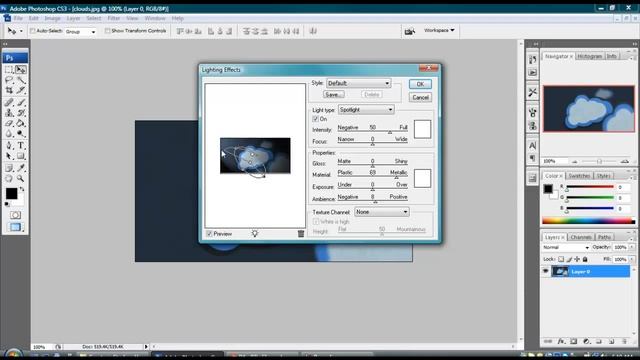Viewport: 640px width, 360px height.
Task: Click the Add layer mask button
Action: [573, 341]
